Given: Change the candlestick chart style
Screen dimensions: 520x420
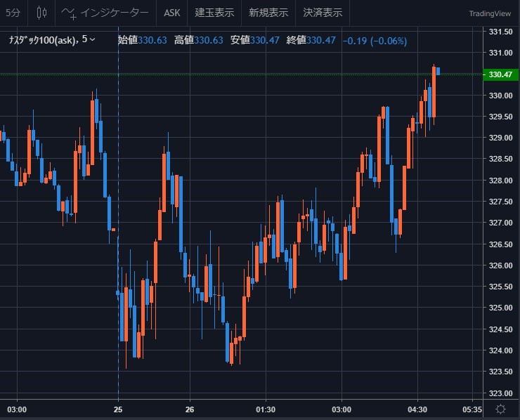Looking at the screenshot, I should [x=41, y=13].
